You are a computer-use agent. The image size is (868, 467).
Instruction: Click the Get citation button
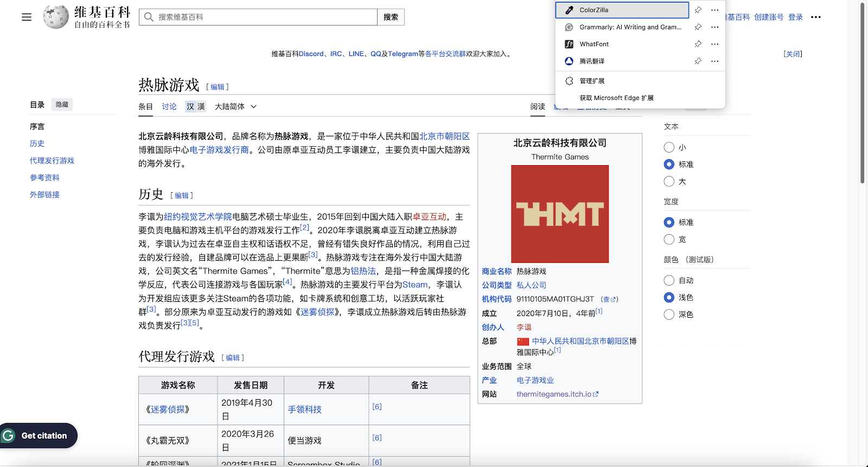(38, 436)
